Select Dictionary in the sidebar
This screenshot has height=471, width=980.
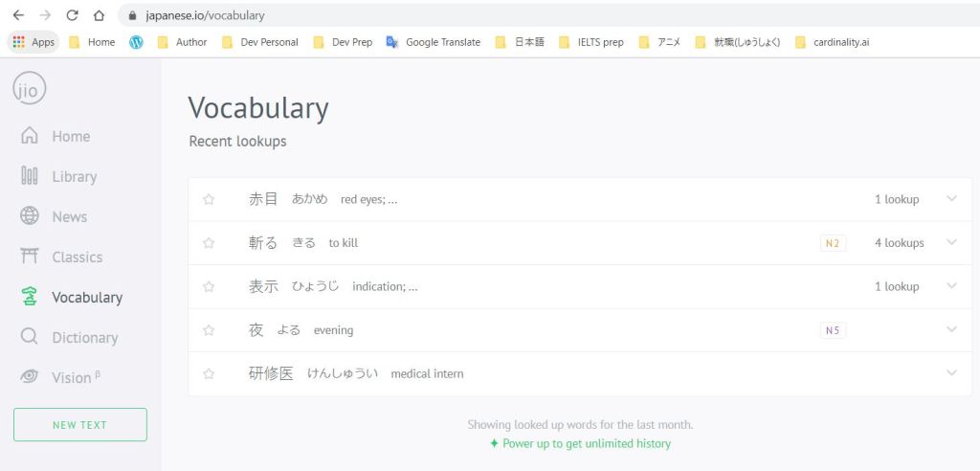[x=84, y=337]
